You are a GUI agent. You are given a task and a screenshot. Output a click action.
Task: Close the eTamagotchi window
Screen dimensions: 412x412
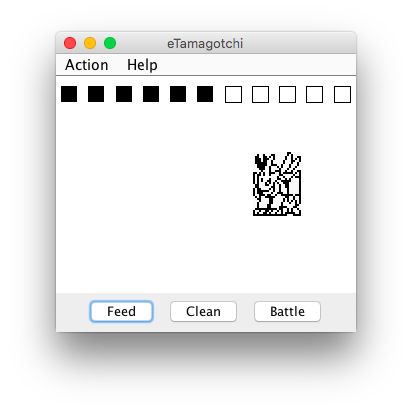pos(70,43)
